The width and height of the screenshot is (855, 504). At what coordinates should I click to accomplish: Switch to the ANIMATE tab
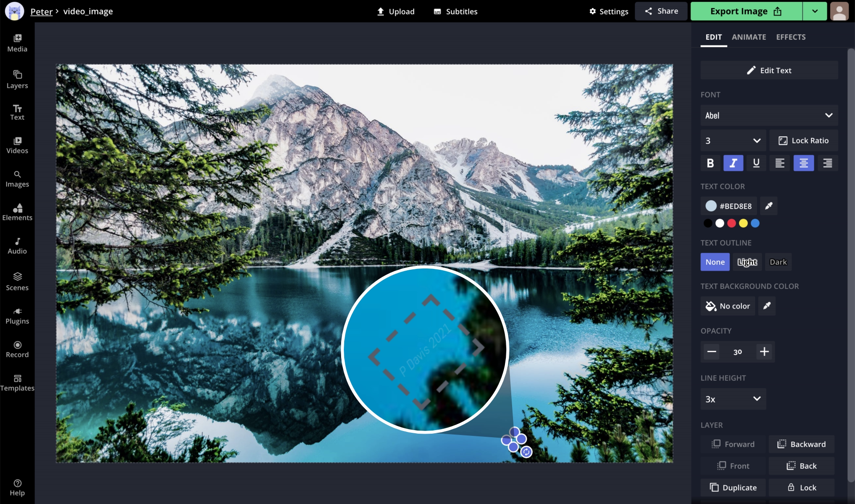pyautogui.click(x=748, y=37)
